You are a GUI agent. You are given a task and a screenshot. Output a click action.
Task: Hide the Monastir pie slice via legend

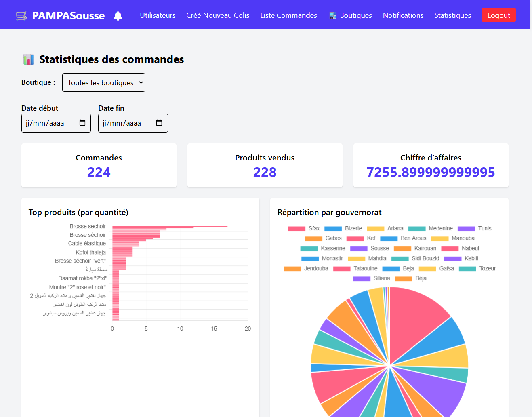(322, 259)
